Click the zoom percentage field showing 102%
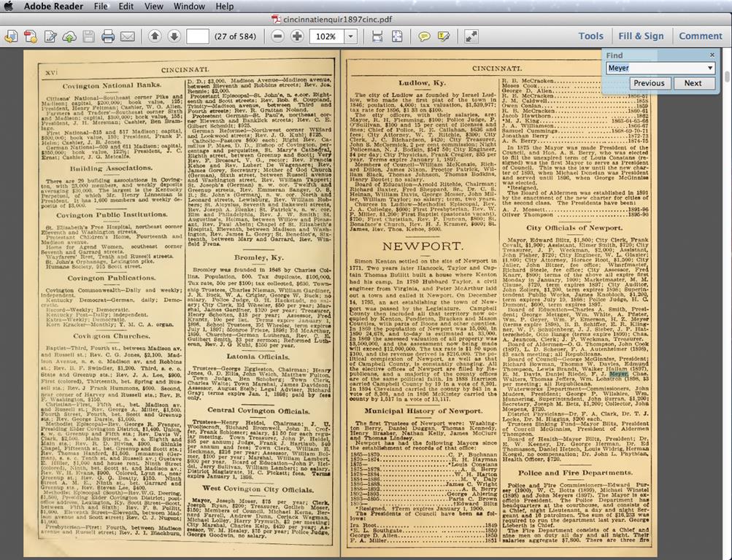Viewport: 732px width, 560px height. click(327, 36)
